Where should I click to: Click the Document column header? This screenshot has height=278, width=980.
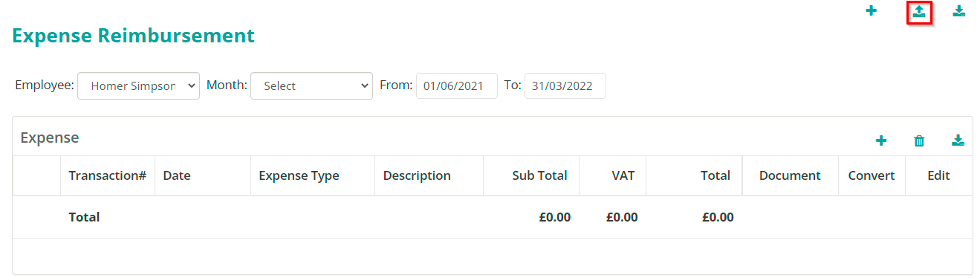click(x=790, y=175)
